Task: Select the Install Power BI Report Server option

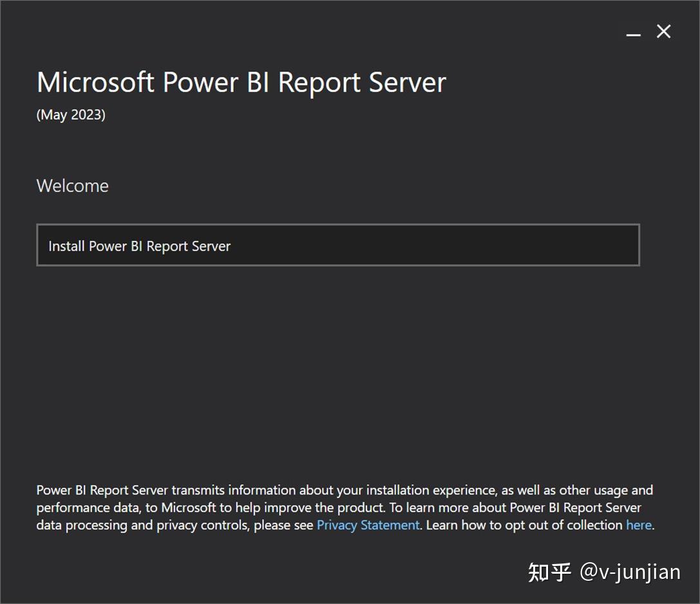Action: coord(337,245)
